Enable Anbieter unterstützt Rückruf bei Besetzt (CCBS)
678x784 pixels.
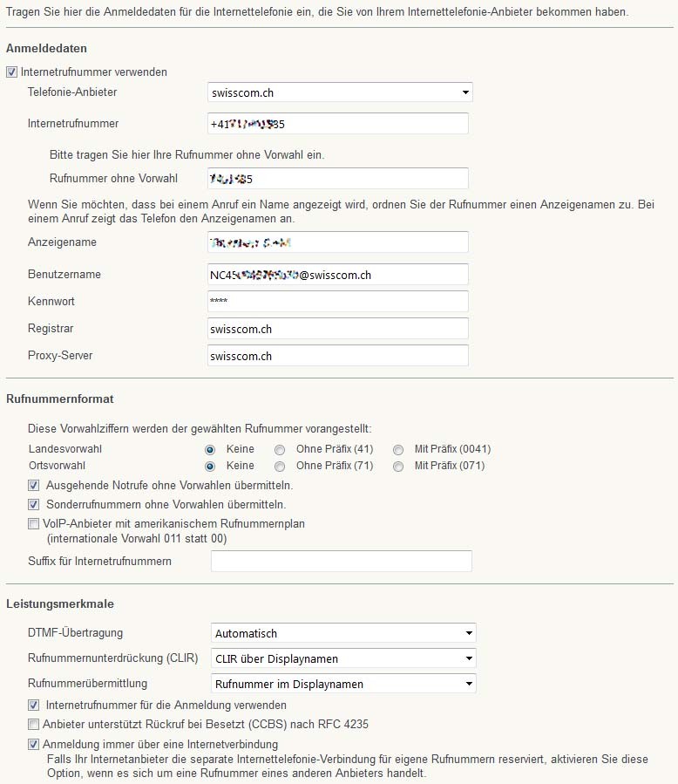pyautogui.click(x=32, y=724)
